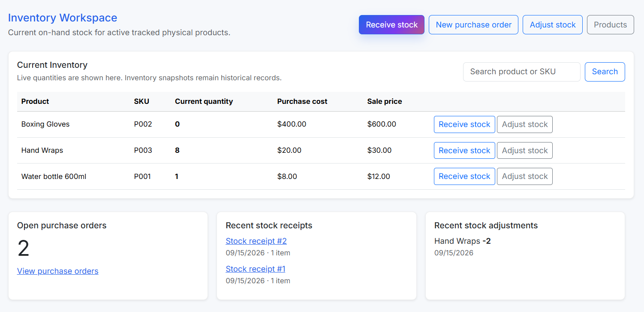
Task: Click the SKU column header
Action: tap(141, 102)
